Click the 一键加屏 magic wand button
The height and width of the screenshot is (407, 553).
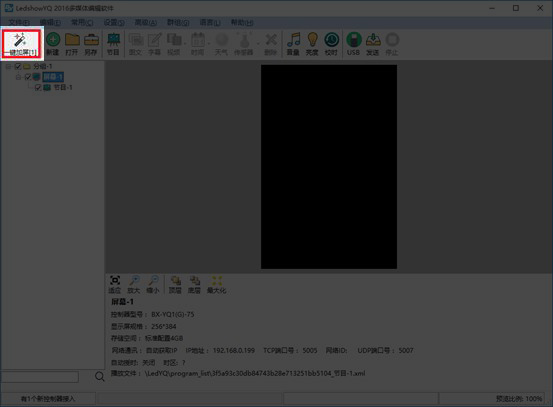click(21, 44)
